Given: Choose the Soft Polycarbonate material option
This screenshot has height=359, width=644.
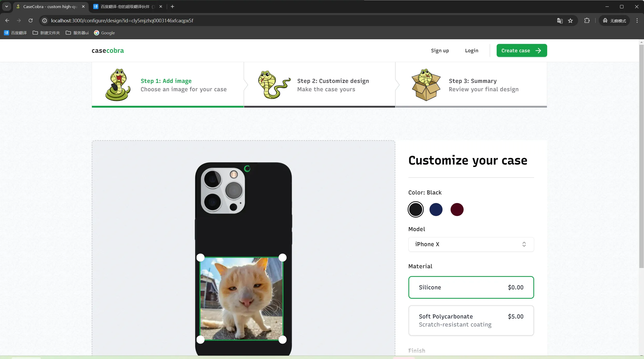Looking at the screenshot, I should click(471, 320).
